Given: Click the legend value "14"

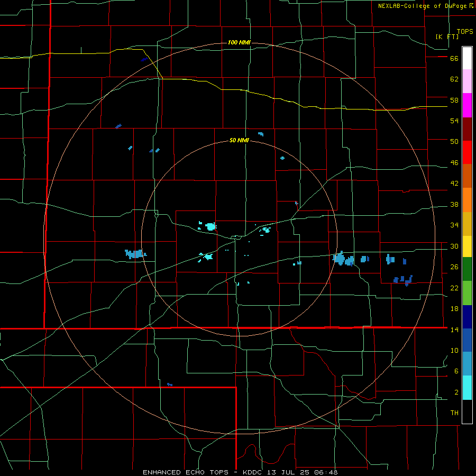Looking at the screenshot, I should tap(454, 329).
